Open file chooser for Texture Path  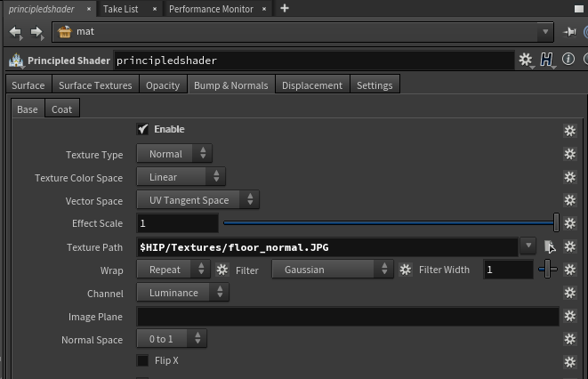pos(550,246)
